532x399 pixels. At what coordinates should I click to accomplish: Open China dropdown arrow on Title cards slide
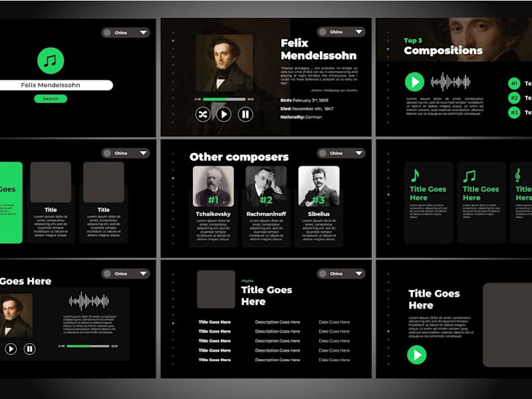pyautogui.click(x=144, y=153)
